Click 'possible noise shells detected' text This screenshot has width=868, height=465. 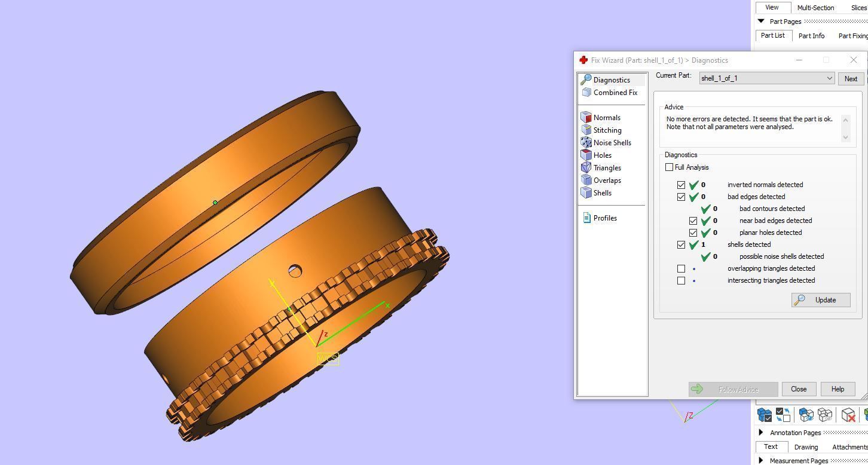point(781,256)
